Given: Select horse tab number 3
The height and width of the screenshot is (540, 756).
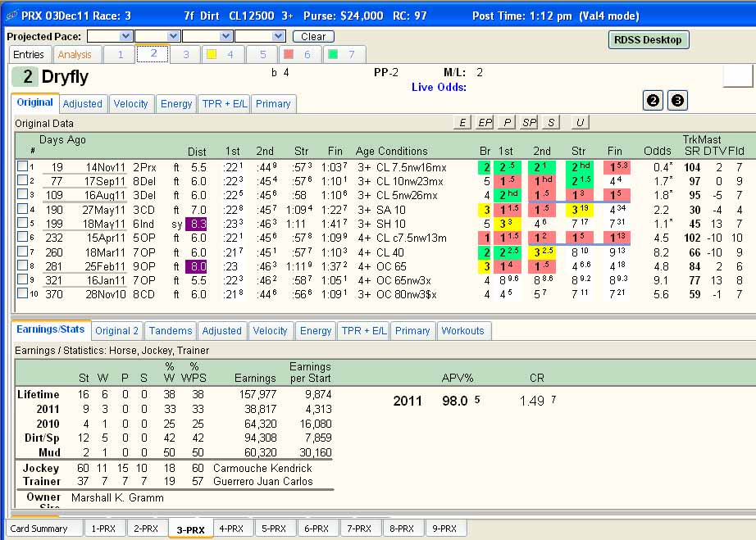Looking at the screenshot, I should [185, 54].
